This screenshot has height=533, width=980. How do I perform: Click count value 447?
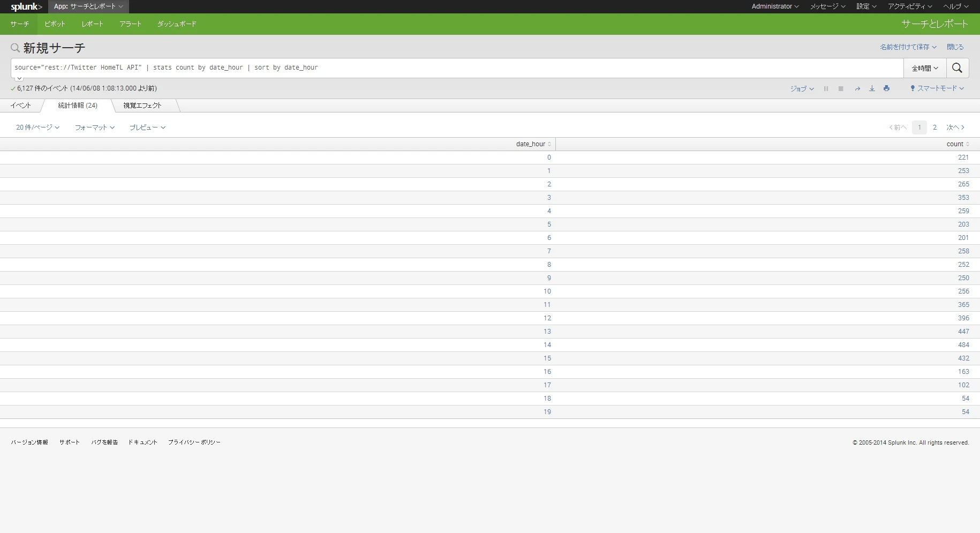963,332
